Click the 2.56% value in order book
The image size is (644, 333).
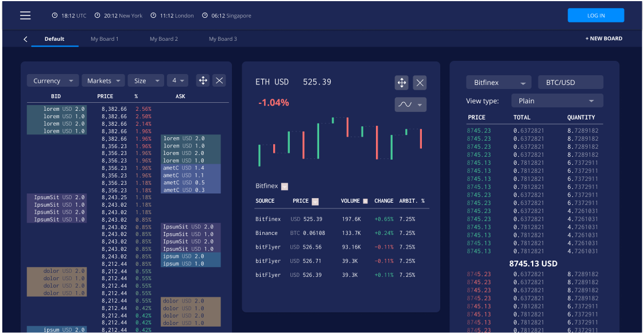pyautogui.click(x=143, y=109)
